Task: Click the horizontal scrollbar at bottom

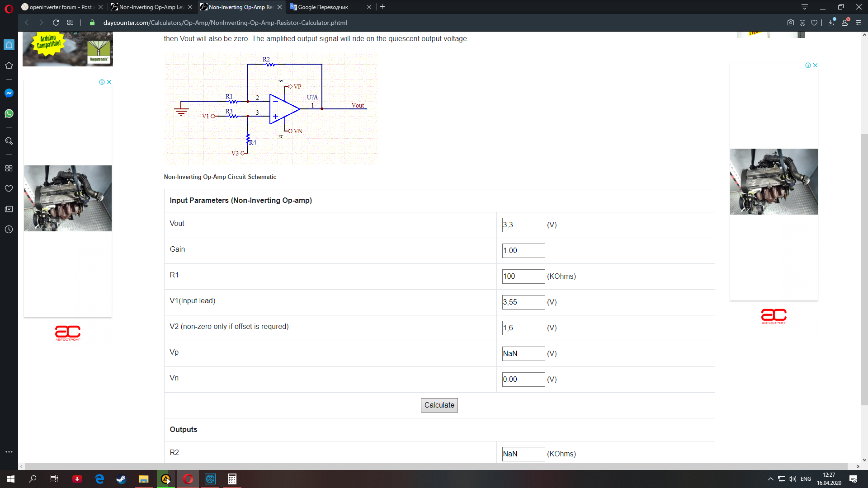Action: (x=434, y=466)
